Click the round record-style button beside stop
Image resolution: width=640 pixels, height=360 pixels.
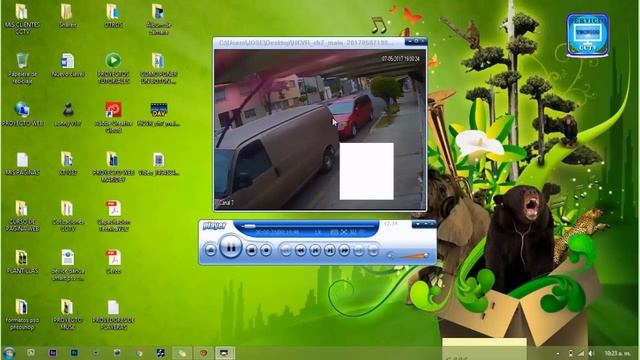266,250
